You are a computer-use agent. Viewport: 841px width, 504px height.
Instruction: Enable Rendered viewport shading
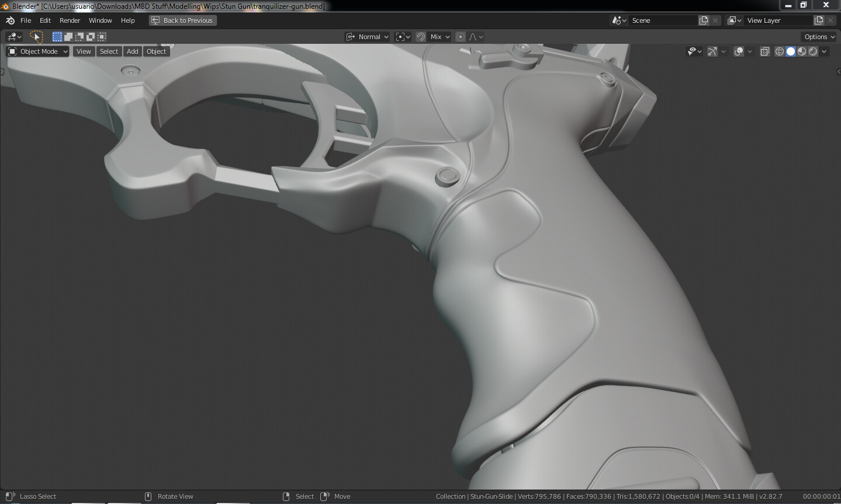(813, 51)
